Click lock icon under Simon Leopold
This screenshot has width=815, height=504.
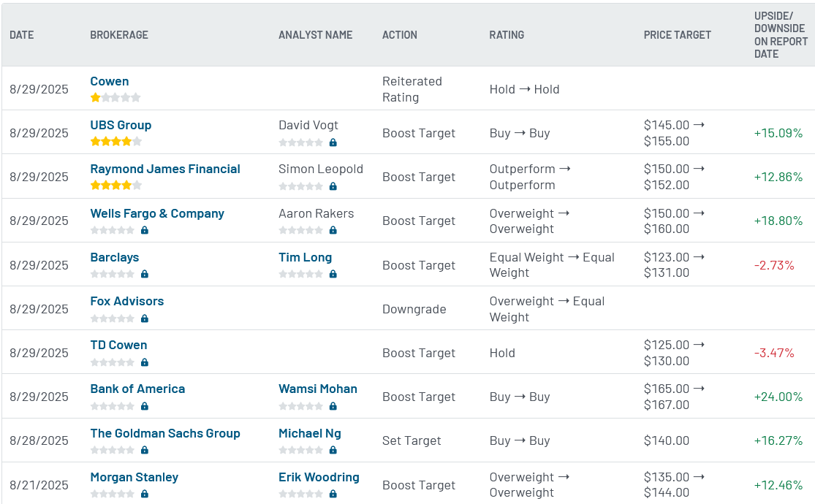tap(333, 186)
